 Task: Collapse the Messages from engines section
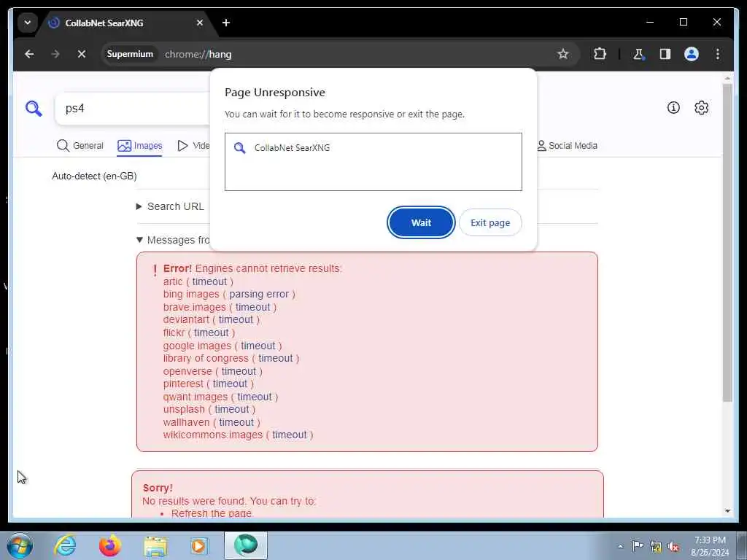[x=173, y=239]
